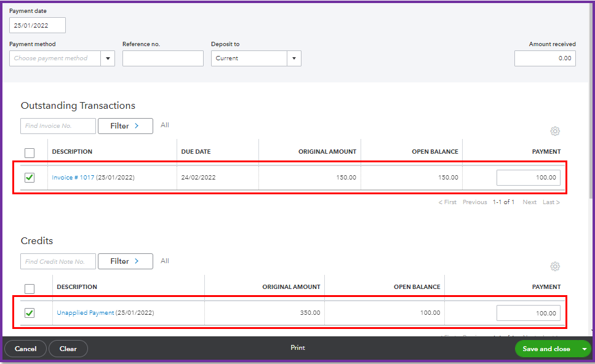Toggle select-all checkbox in Credits header

(x=29, y=288)
